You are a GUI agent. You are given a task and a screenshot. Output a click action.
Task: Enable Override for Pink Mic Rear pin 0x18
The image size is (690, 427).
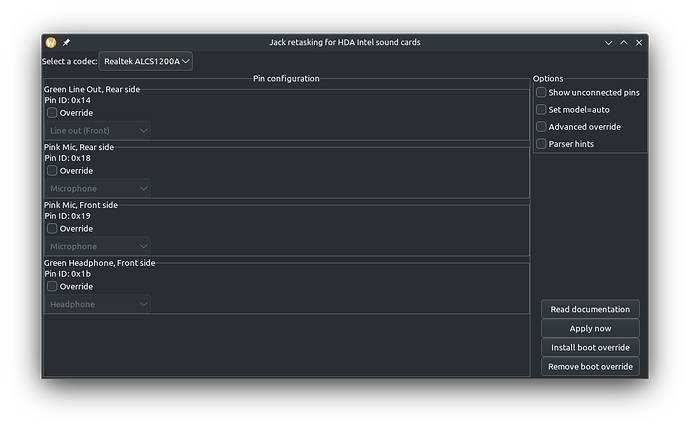(x=53, y=171)
